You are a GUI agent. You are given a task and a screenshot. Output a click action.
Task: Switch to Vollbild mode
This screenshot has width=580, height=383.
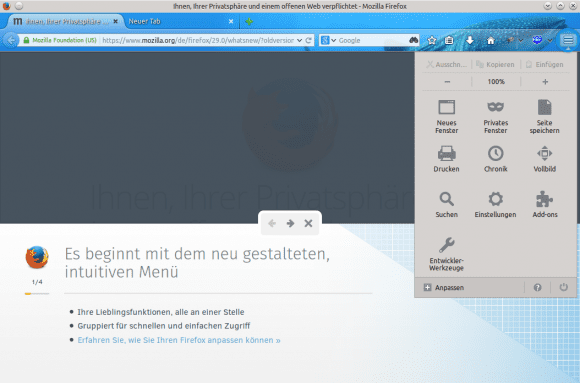544,159
